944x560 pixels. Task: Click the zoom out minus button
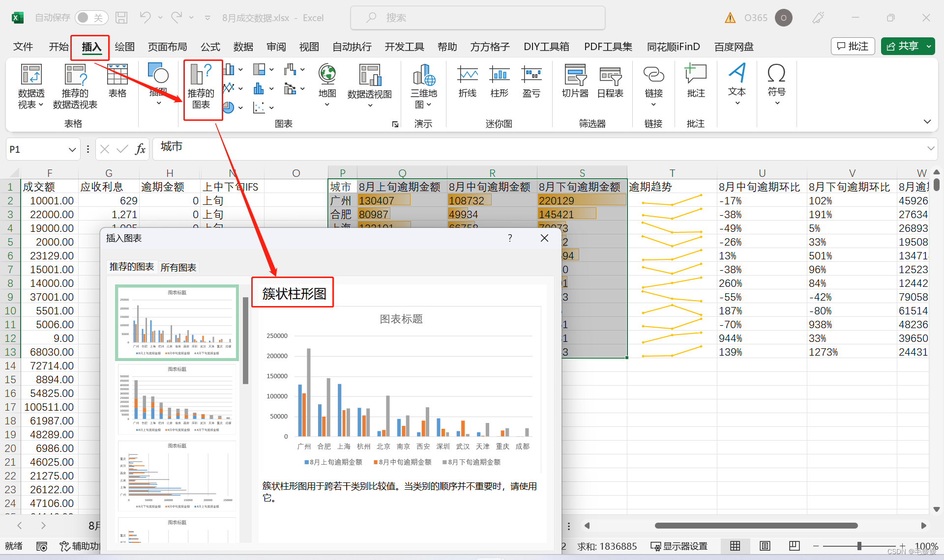coord(816,546)
